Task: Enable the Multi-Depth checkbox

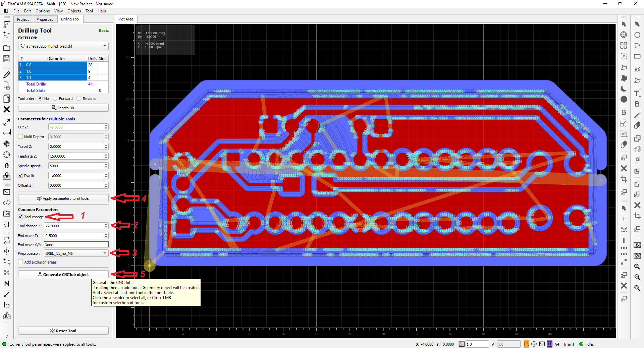Action: coord(20,137)
